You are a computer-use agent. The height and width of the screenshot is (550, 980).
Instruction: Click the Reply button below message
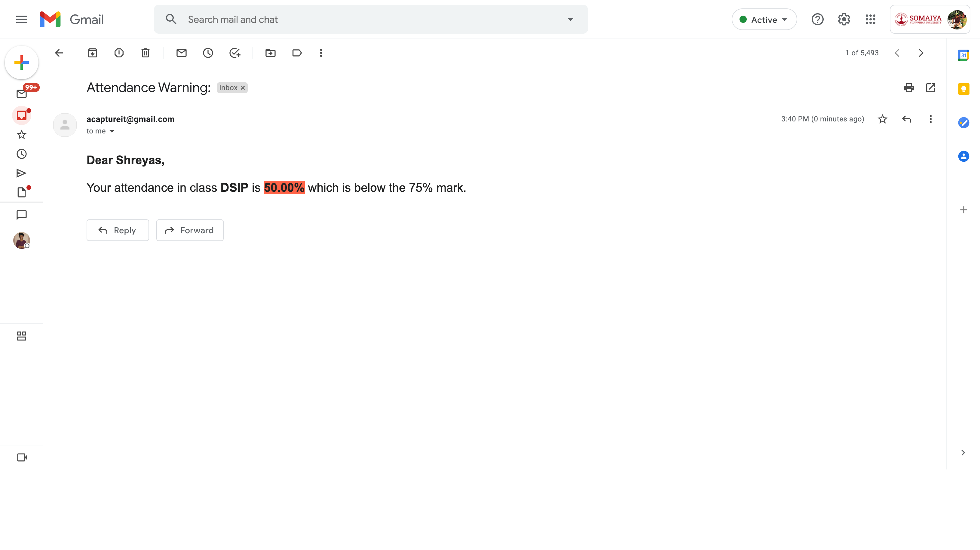point(118,230)
